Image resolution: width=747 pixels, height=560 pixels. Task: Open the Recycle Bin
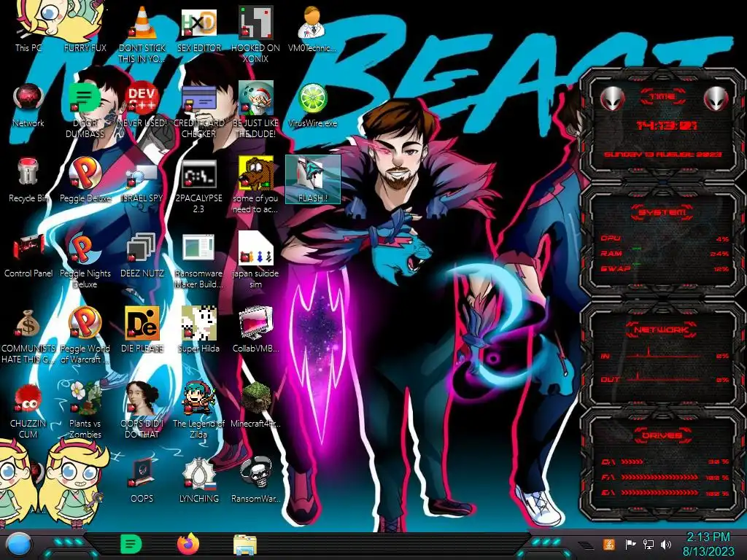tap(28, 180)
